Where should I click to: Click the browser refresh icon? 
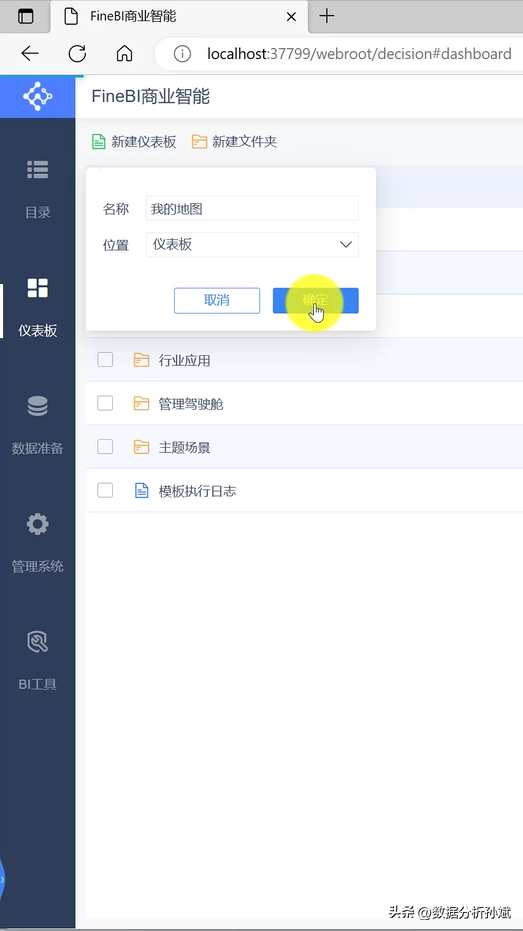pyautogui.click(x=77, y=53)
